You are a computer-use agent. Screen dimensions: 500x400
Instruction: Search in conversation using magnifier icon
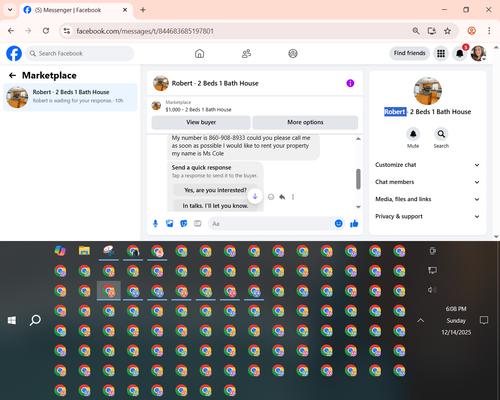point(441,134)
